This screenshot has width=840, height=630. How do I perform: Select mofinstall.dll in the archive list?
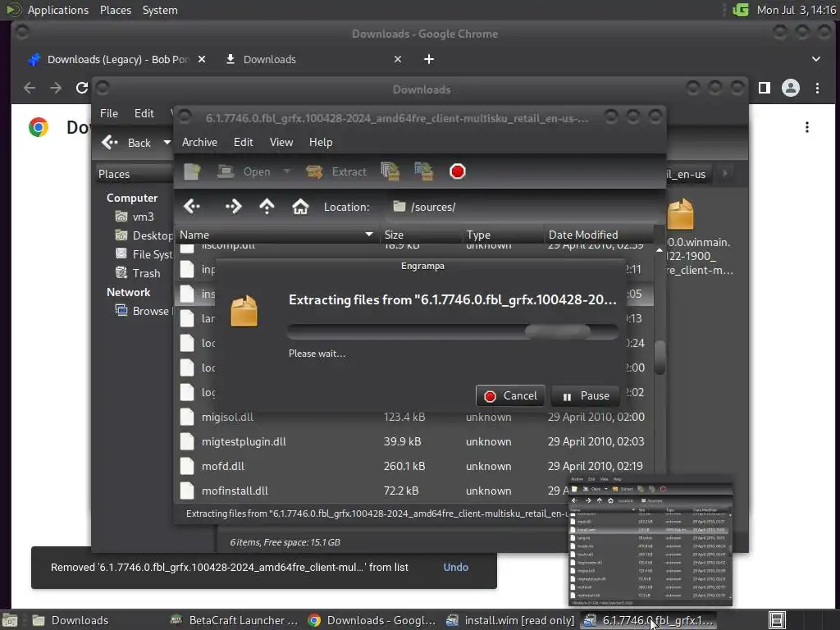(413, 491)
